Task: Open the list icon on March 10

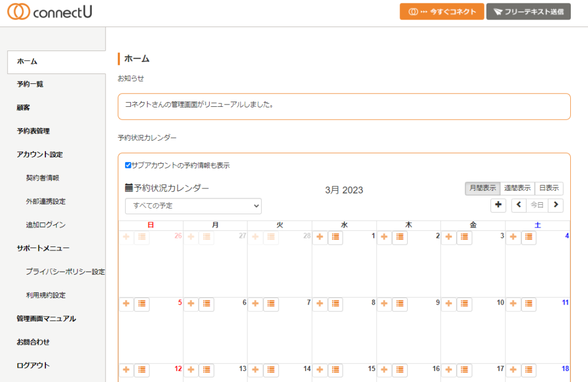Action: tap(465, 304)
